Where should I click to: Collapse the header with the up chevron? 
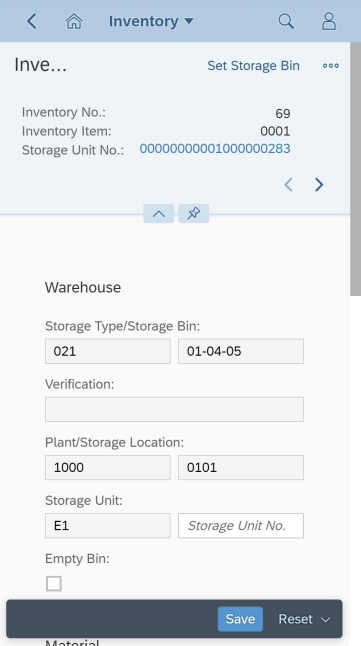point(159,213)
